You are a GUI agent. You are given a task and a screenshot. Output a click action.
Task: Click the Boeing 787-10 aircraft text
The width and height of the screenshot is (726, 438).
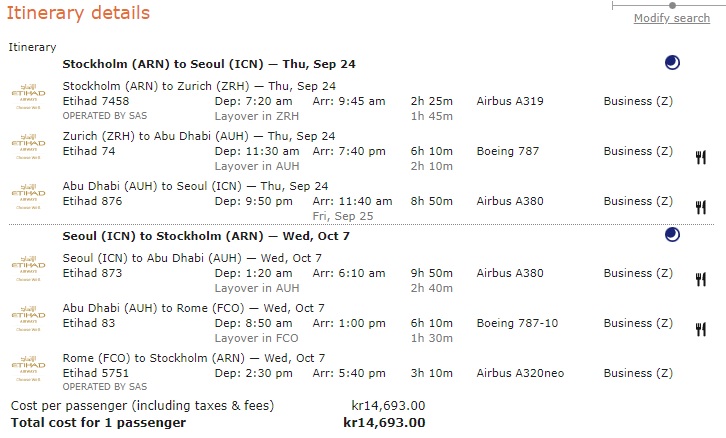(517, 323)
